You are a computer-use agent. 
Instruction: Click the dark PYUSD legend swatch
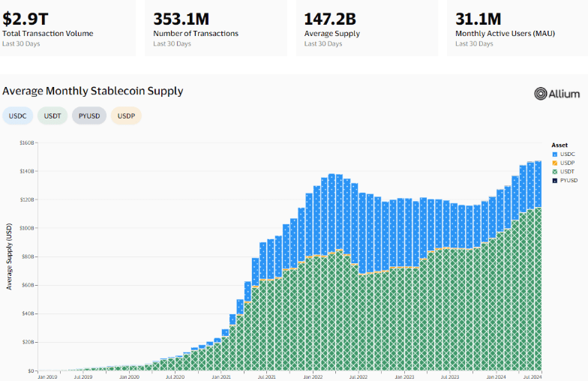[x=554, y=181]
